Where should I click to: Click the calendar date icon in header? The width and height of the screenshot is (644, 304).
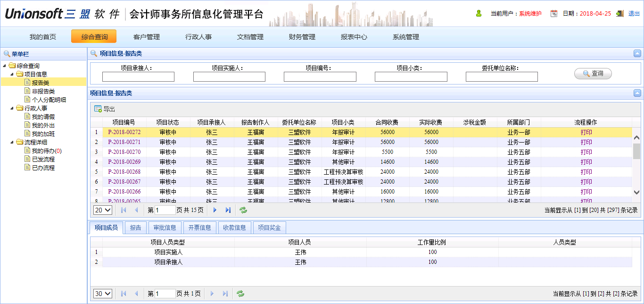coord(554,14)
